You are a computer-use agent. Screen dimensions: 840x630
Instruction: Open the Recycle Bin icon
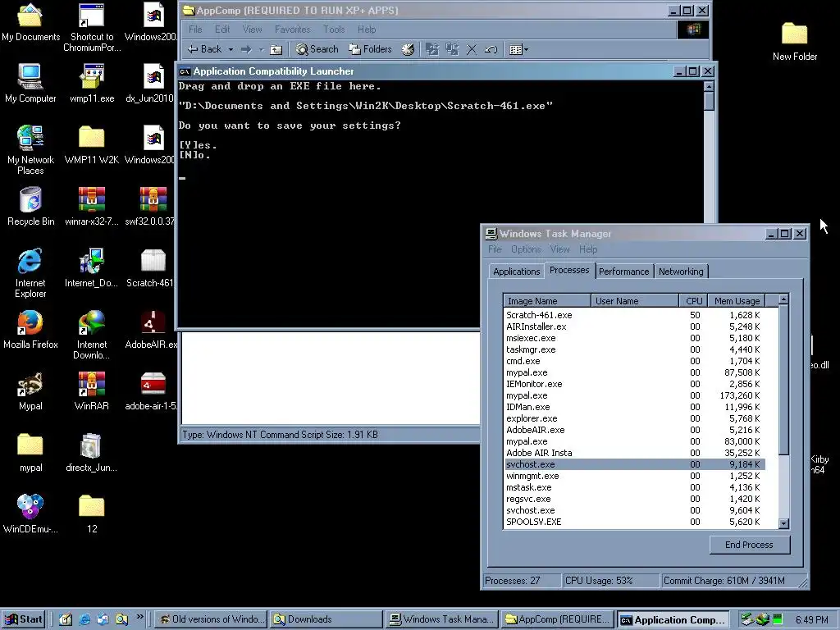coord(30,206)
